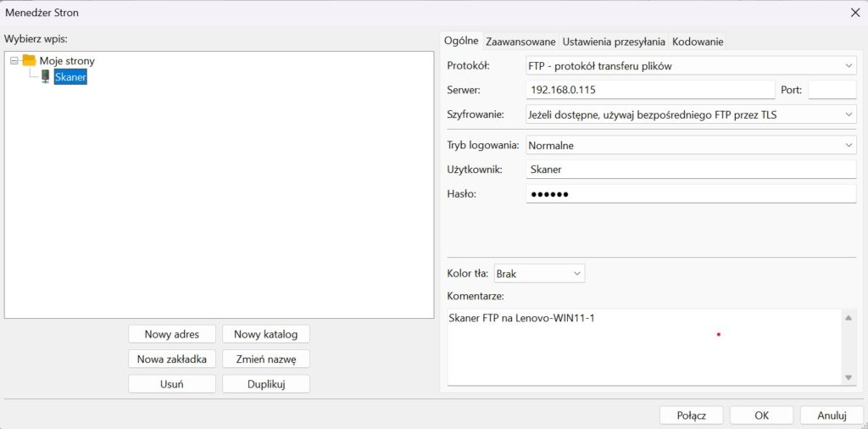
Task: Switch to the Kodowanie tab
Action: point(698,42)
